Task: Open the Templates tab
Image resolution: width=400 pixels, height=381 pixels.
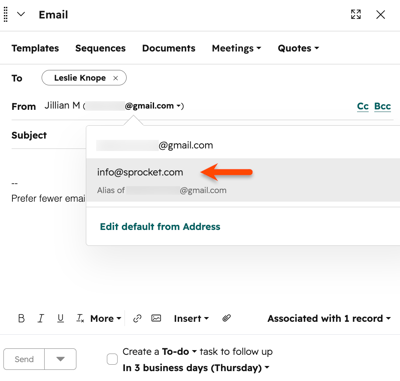Action: click(x=35, y=48)
